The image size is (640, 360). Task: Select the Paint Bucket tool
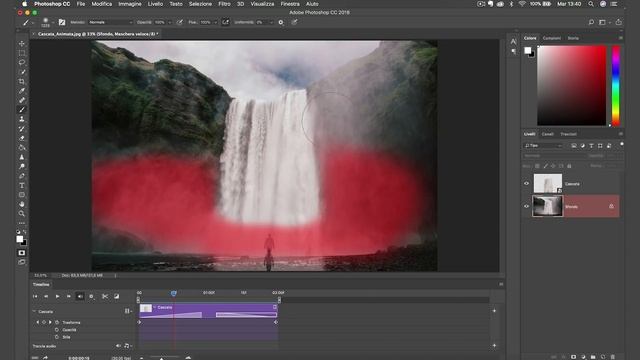pos(22,148)
